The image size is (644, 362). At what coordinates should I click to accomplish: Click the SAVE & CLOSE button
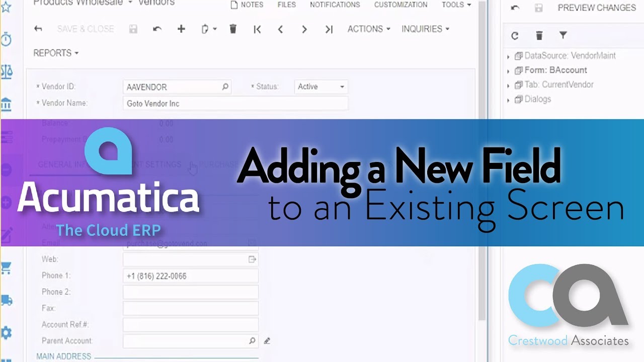click(x=86, y=29)
